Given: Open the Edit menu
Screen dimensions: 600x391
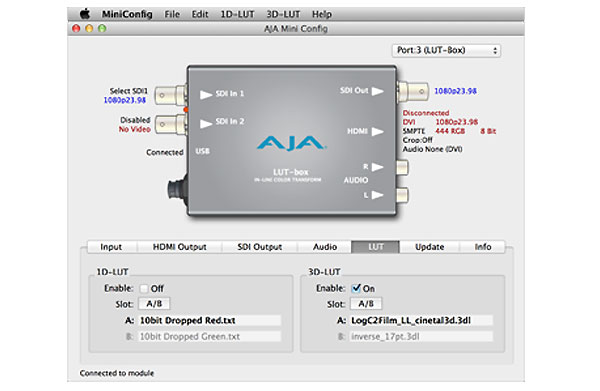Looking at the screenshot, I should pos(200,15).
